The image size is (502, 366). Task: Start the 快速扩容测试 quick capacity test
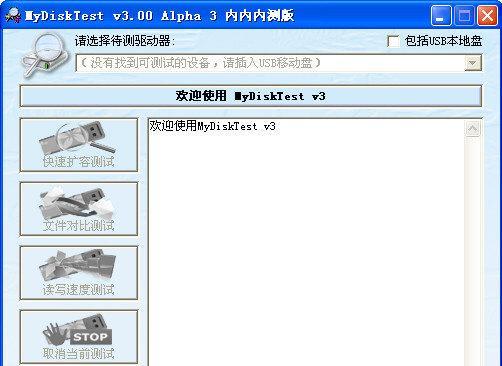click(79, 145)
